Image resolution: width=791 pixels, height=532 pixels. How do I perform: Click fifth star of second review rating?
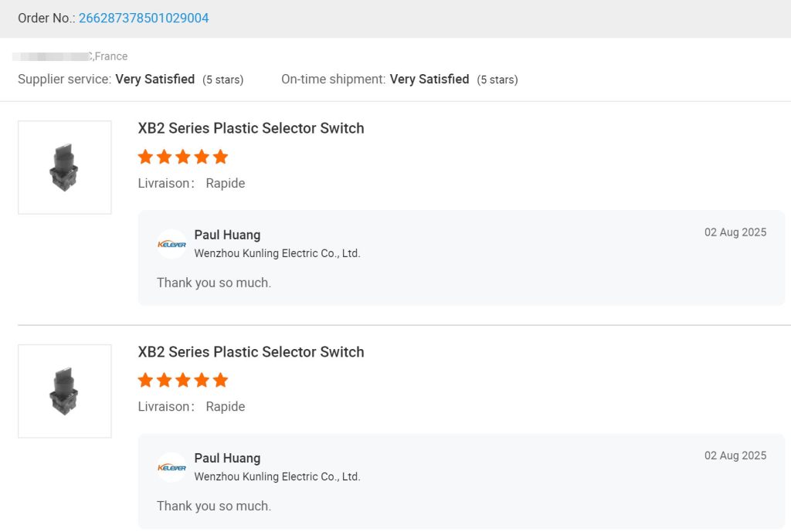220,380
